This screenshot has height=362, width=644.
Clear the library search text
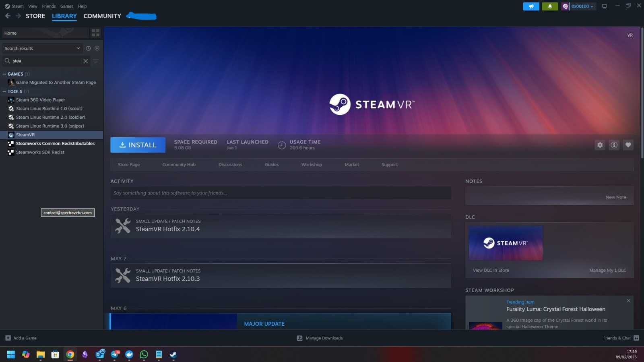point(85,61)
